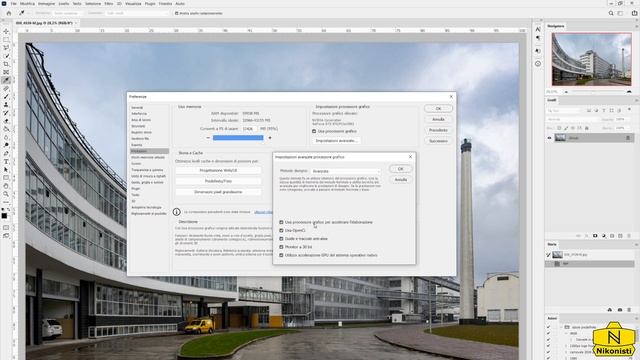
Task: Select the Crop tool
Action: [6, 64]
